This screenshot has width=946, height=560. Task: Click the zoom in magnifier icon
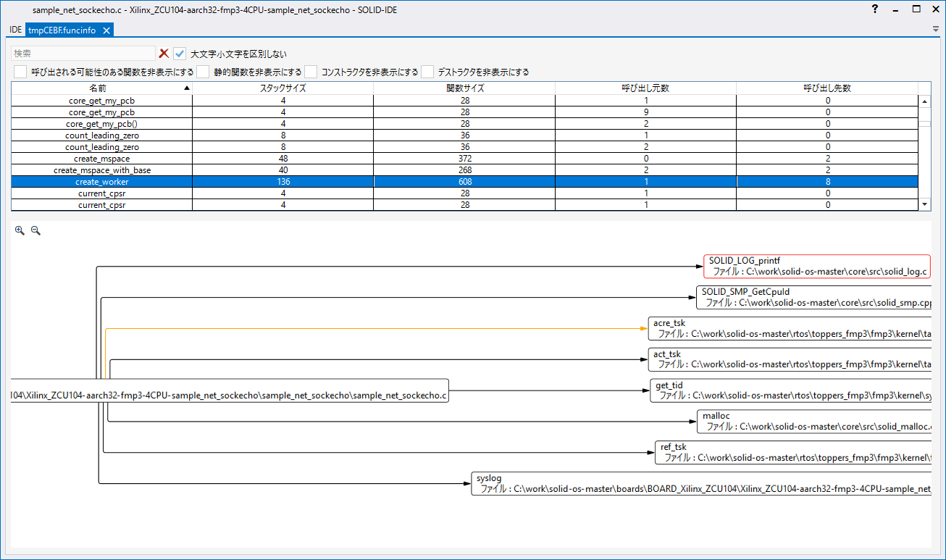click(20, 230)
